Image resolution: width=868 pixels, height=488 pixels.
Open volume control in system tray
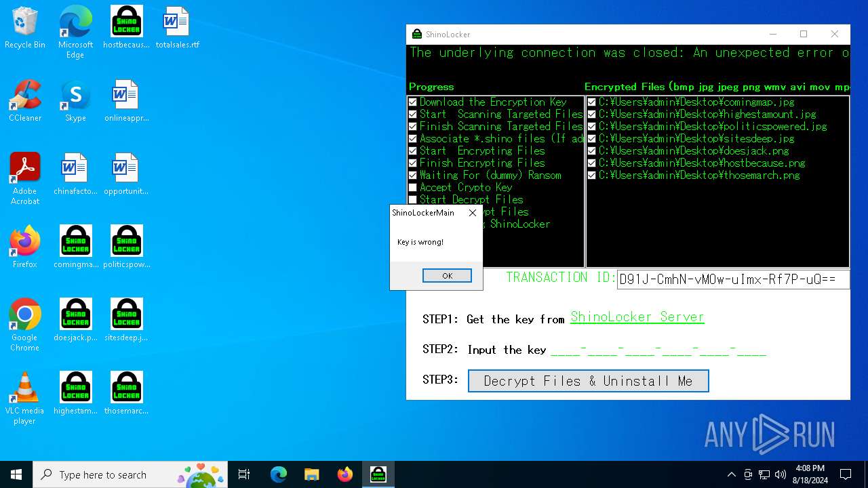[x=781, y=474]
